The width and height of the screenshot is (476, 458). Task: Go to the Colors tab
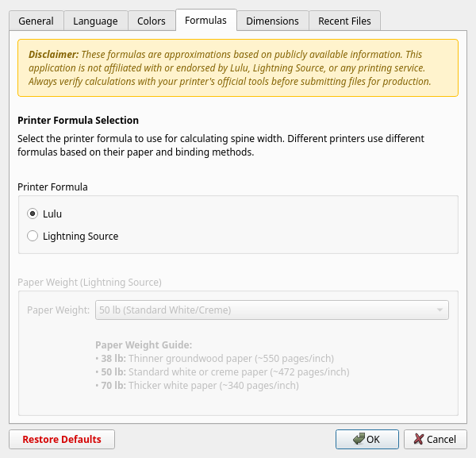pos(152,21)
